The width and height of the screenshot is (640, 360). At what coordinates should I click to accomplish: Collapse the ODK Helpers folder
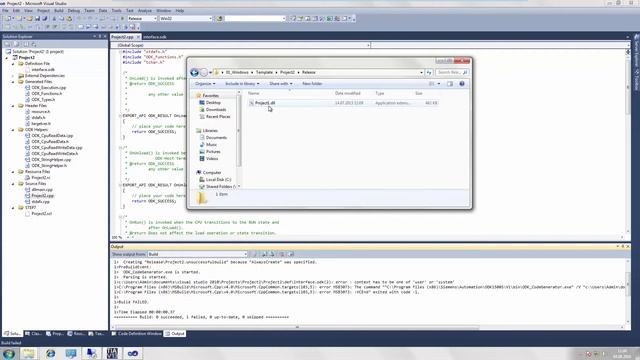coord(13,130)
